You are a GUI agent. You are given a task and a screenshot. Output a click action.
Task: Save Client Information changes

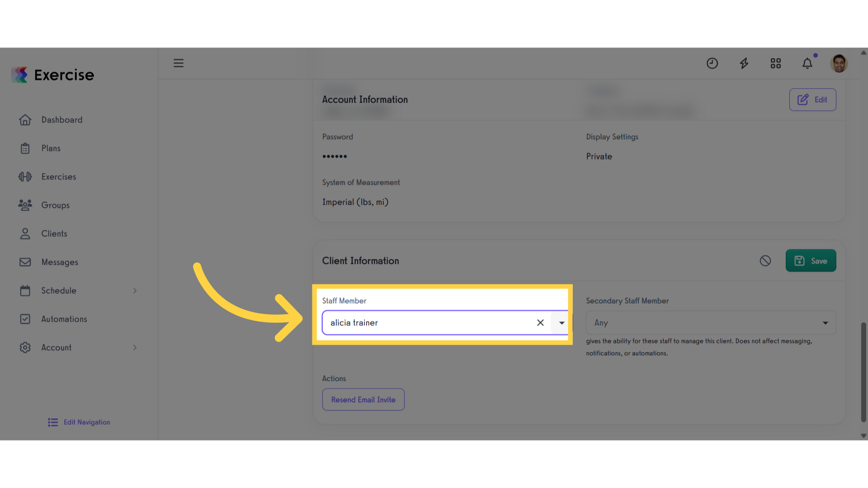811,261
